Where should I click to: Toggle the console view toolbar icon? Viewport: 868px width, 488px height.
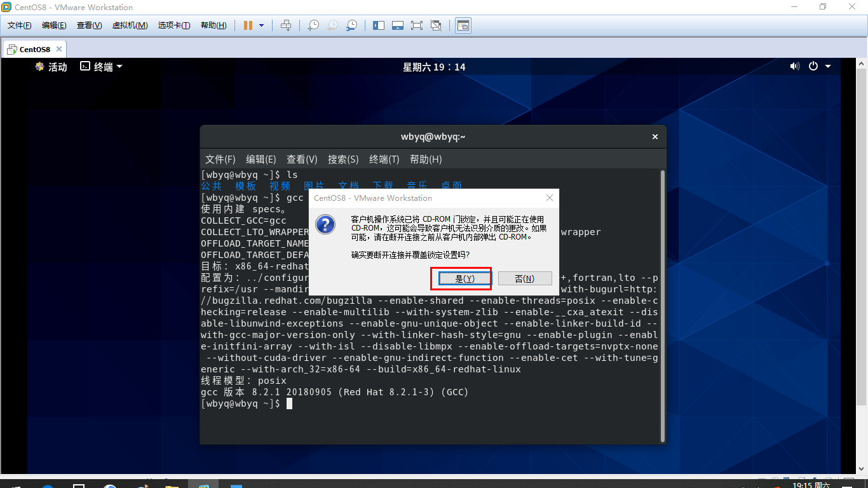463,25
